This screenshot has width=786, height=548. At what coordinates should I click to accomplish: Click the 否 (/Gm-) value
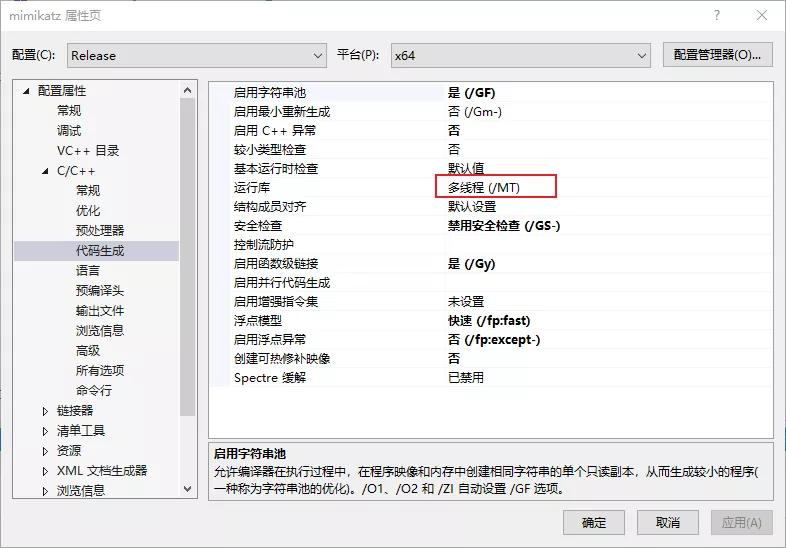tap(475, 112)
